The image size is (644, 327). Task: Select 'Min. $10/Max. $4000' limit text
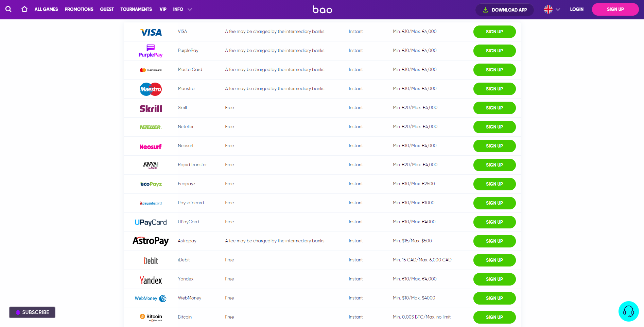(414, 298)
